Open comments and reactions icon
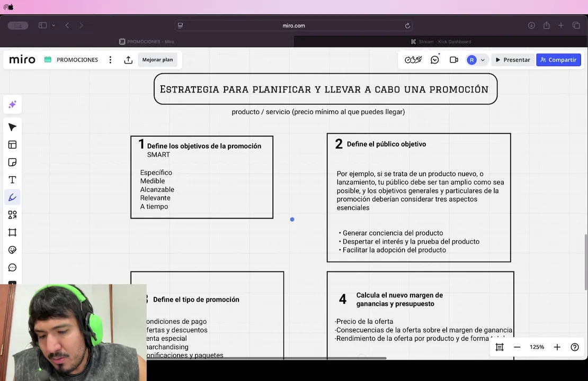 [x=435, y=60]
